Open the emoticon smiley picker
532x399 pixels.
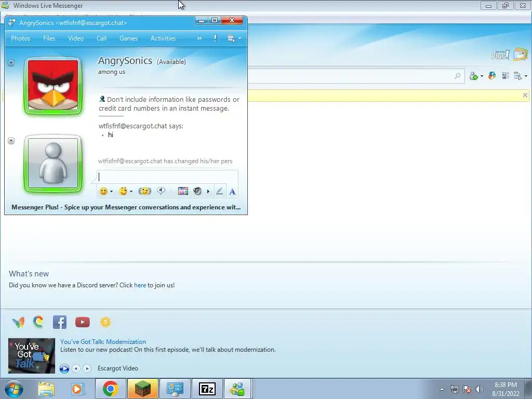pos(103,191)
